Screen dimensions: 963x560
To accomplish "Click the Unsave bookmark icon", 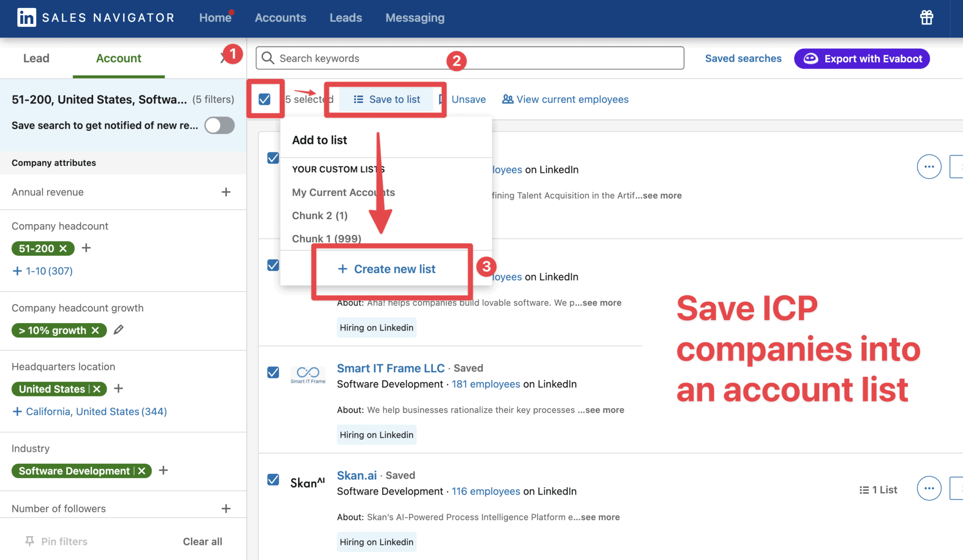I will tap(441, 99).
